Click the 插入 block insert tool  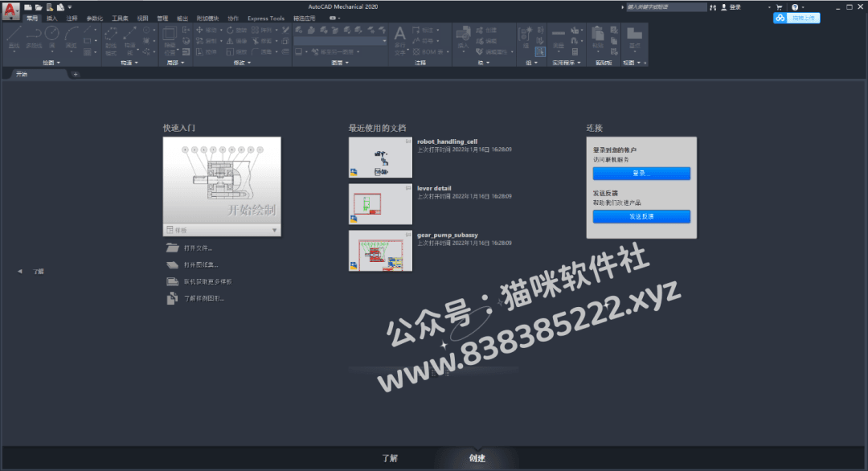[463, 40]
